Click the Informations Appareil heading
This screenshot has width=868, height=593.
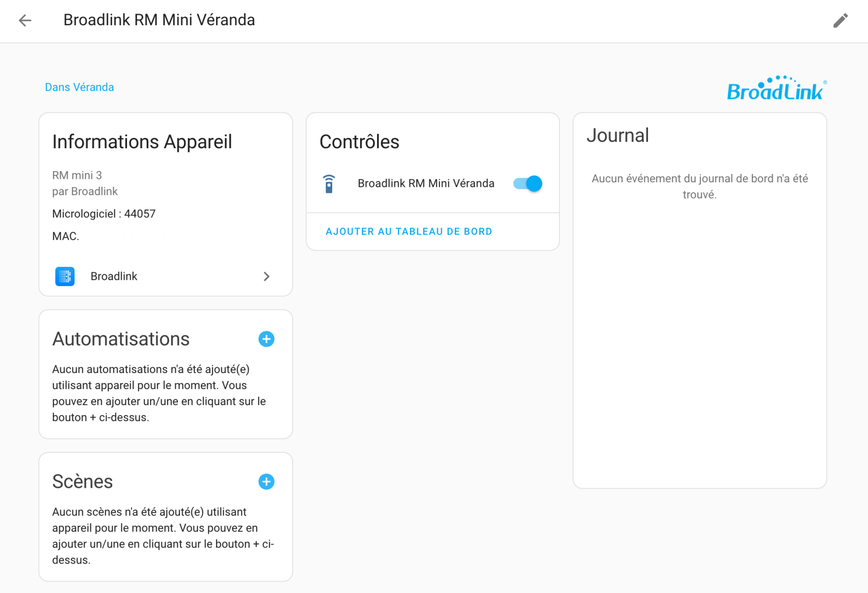[x=142, y=142]
